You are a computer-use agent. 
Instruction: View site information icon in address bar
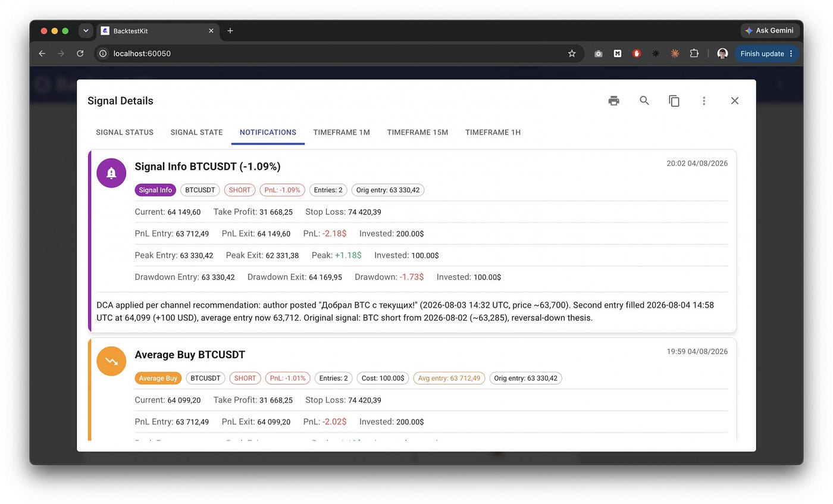point(103,54)
